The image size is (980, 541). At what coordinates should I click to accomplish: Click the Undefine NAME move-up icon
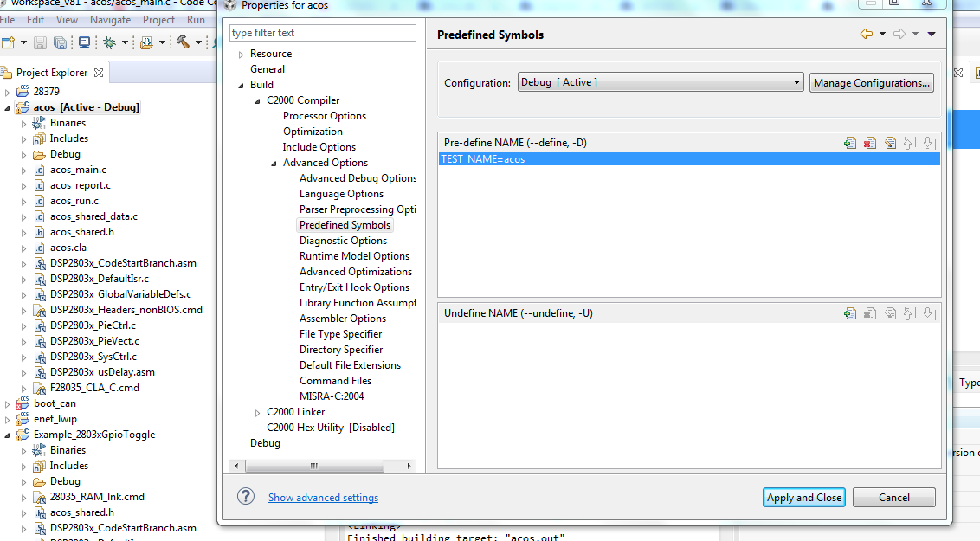pyautogui.click(x=909, y=313)
